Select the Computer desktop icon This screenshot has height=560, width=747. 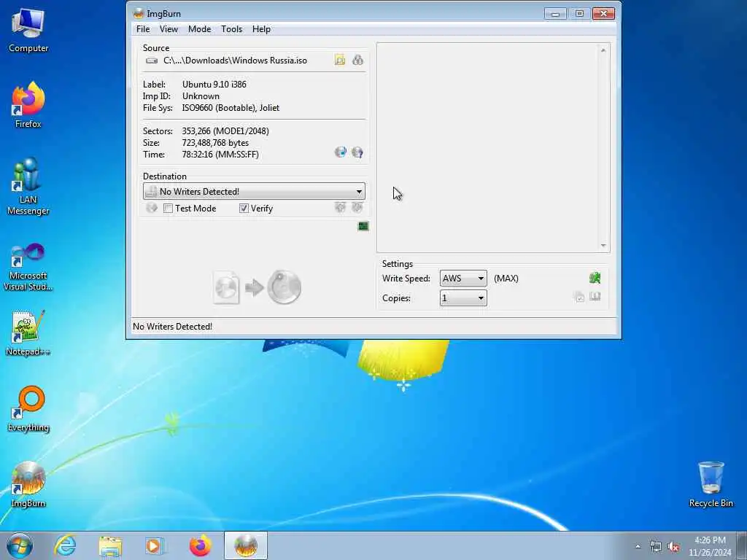[x=28, y=29]
